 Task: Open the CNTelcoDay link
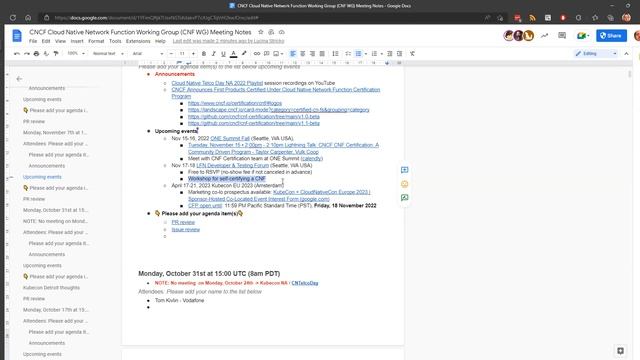point(305,283)
